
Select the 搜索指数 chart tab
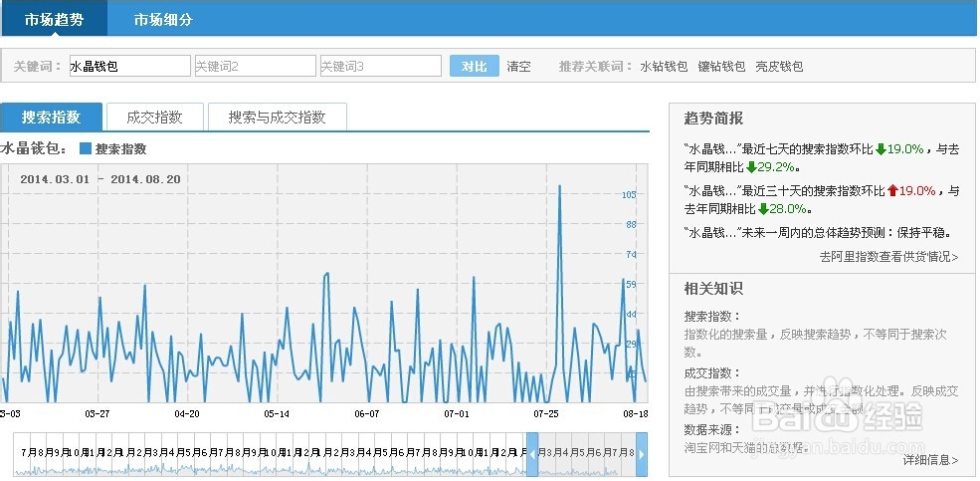coord(52,117)
